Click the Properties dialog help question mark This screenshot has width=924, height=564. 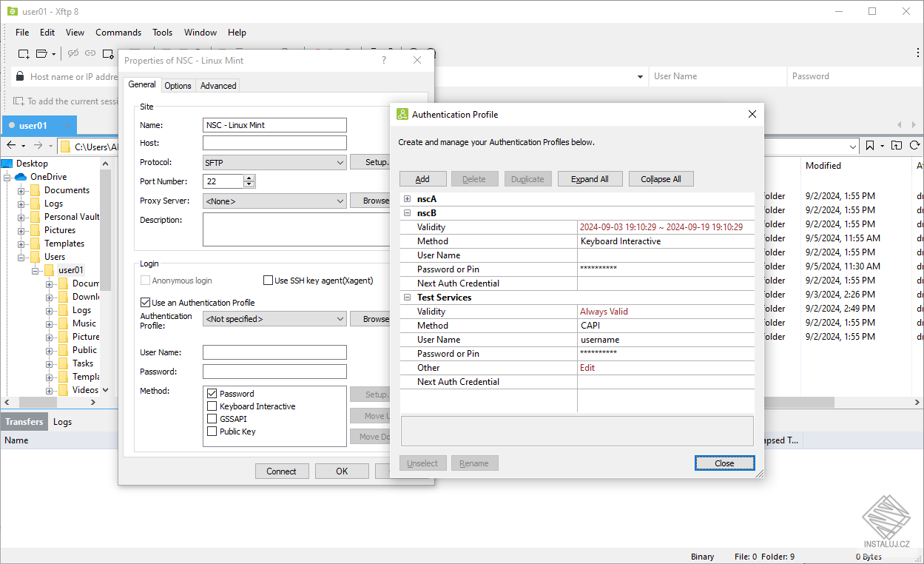[383, 60]
